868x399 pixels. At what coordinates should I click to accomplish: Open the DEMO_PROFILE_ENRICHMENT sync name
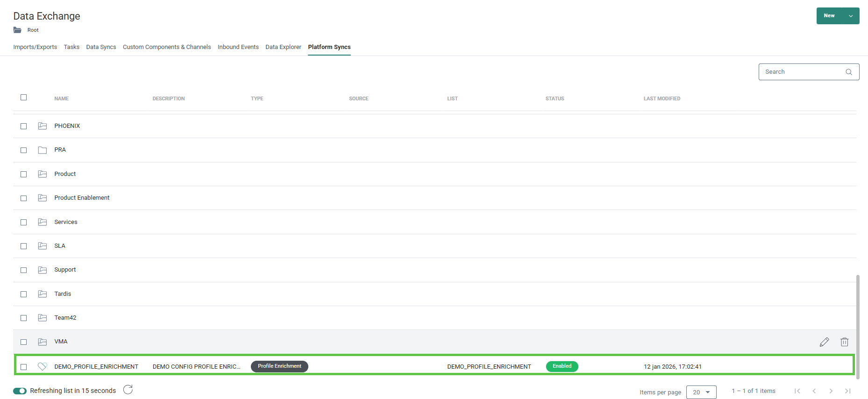click(x=96, y=367)
